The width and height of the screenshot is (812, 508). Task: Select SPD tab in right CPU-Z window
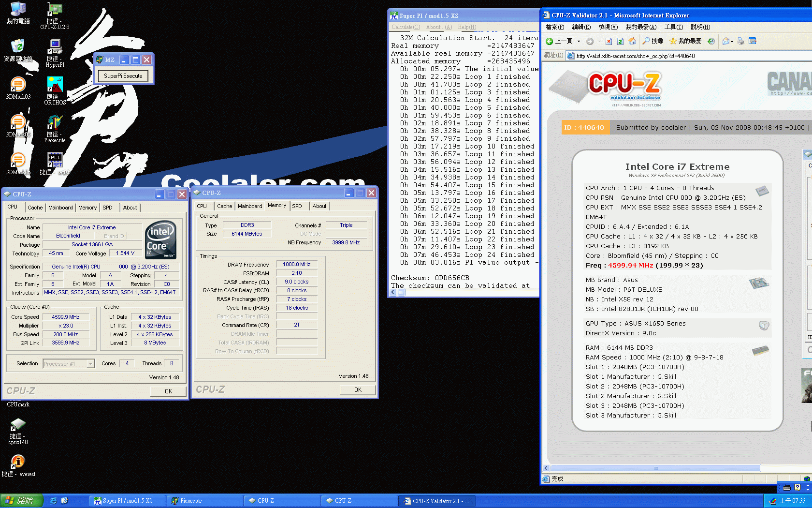coord(297,206)
